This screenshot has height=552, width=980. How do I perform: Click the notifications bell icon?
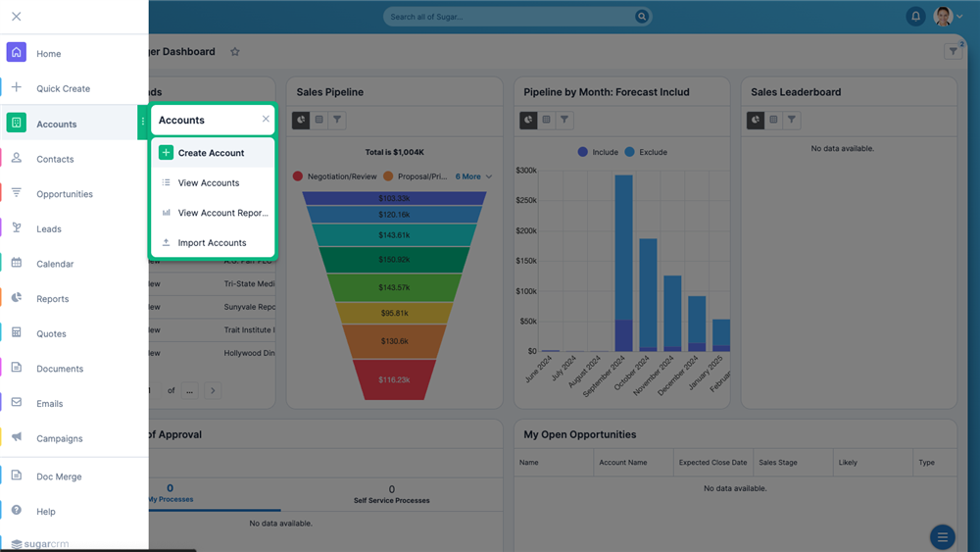[915, 17]
